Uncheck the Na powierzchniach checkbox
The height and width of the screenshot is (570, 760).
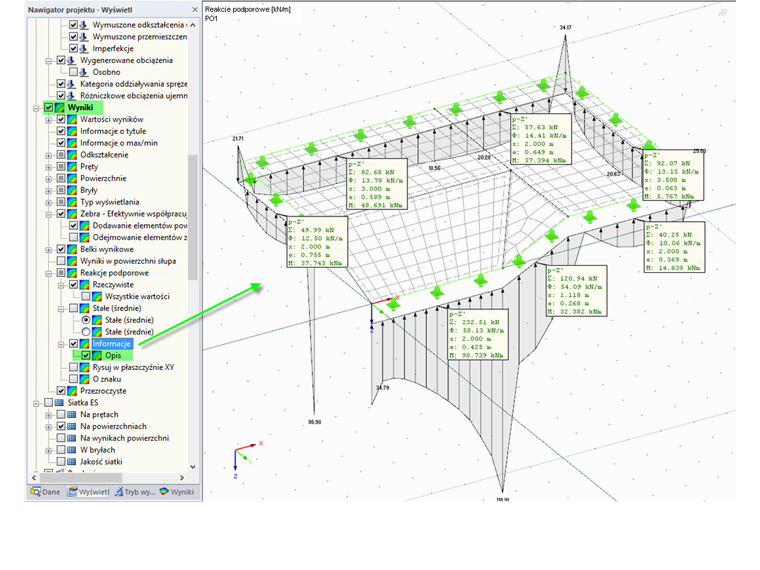[x=61, y=427]
